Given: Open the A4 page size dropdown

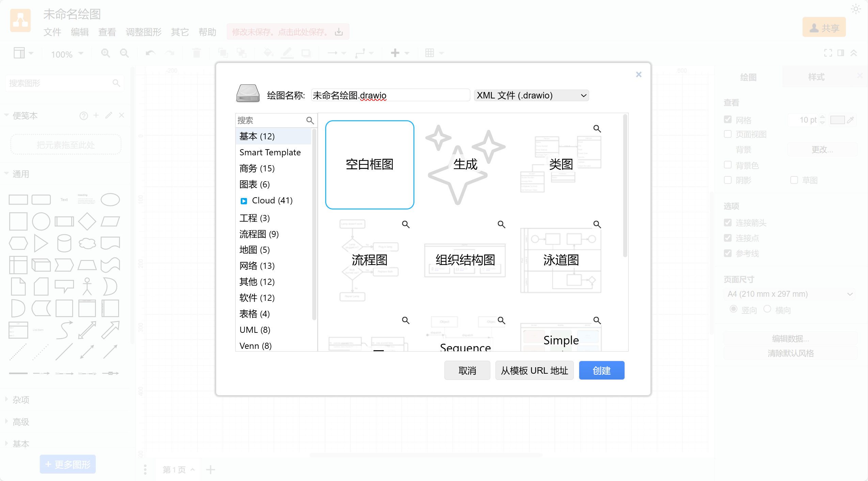Looking at the screenshot, I should point(790,294).
